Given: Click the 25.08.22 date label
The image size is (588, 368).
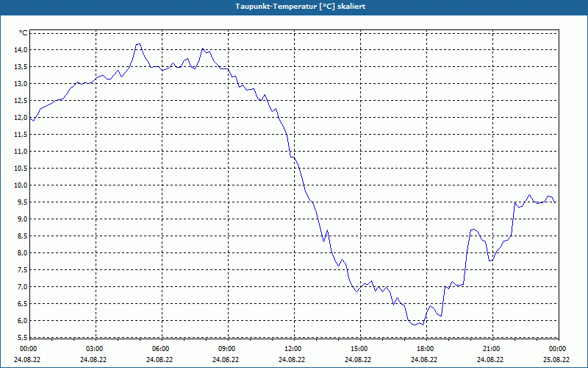Looking at the screenshot, I should pyautogui.click(x=556, y=360).
